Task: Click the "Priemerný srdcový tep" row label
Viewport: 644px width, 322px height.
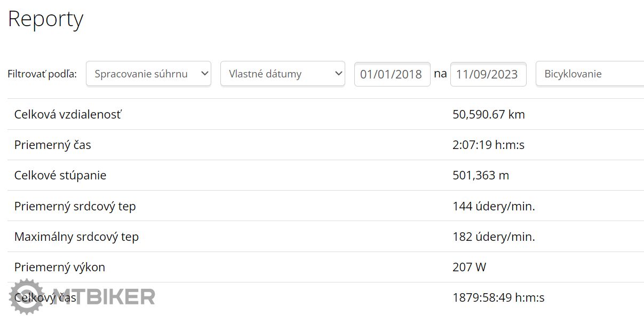Action: 75,206
